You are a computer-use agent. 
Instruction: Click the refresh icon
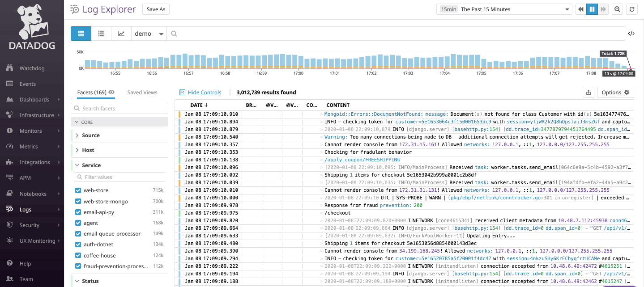(632, 9)
